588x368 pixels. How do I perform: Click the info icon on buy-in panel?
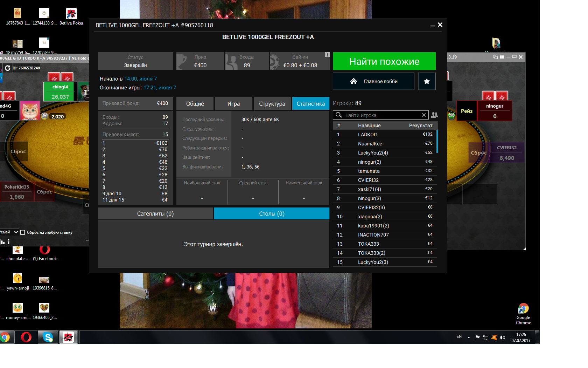327,55
